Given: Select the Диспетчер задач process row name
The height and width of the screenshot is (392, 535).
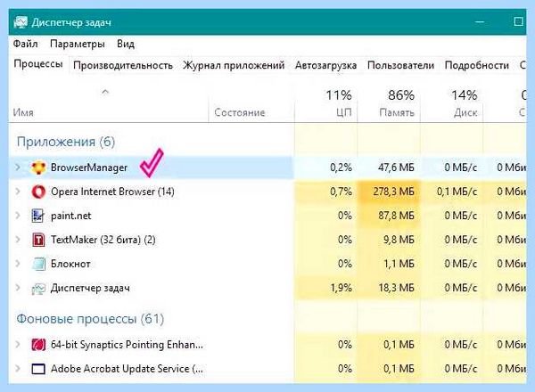Looking at the screenshot, I should pyautogui.click(x=90, y=288).
